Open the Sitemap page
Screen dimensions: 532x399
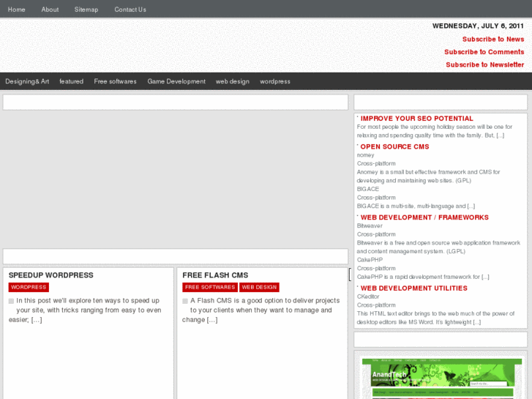click(86, 10)
